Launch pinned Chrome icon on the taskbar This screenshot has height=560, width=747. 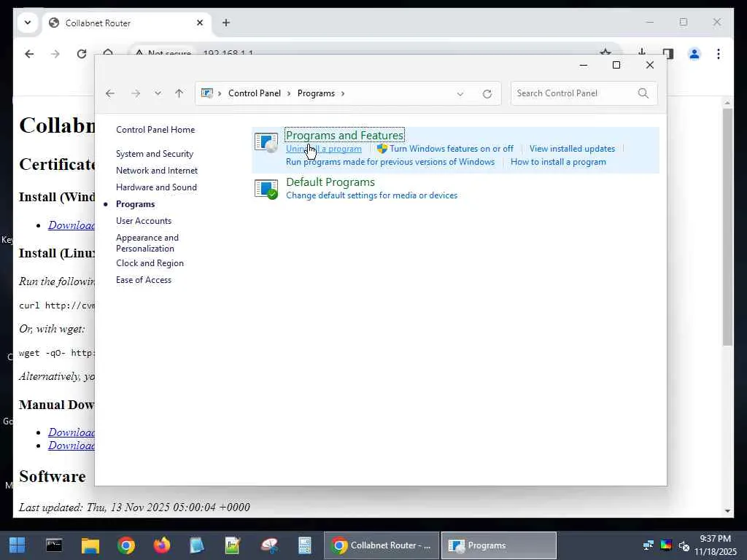click(126, 545)
